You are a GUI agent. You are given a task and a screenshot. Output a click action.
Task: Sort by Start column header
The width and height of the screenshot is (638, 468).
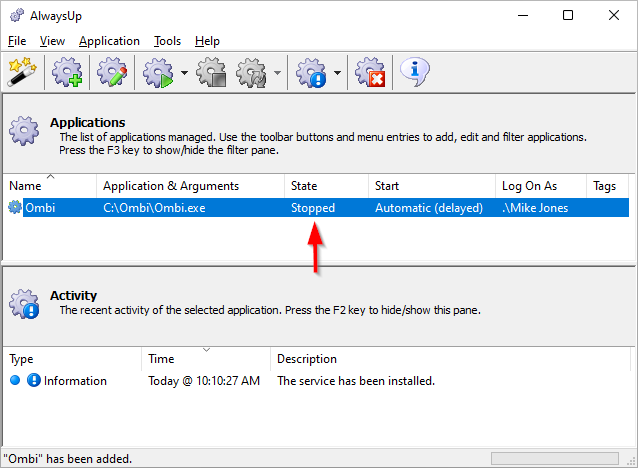click(x=432, y=186)
